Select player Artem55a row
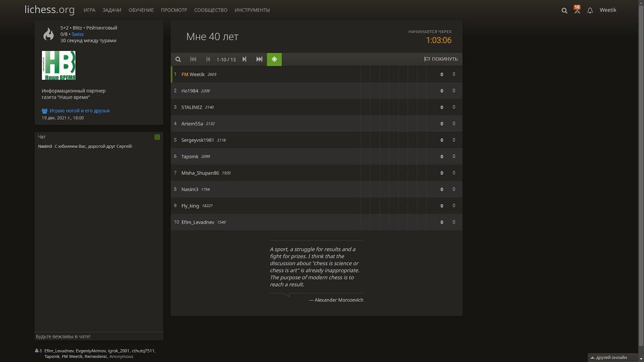The height and width of the screenshot is (362, 644). 316,124
